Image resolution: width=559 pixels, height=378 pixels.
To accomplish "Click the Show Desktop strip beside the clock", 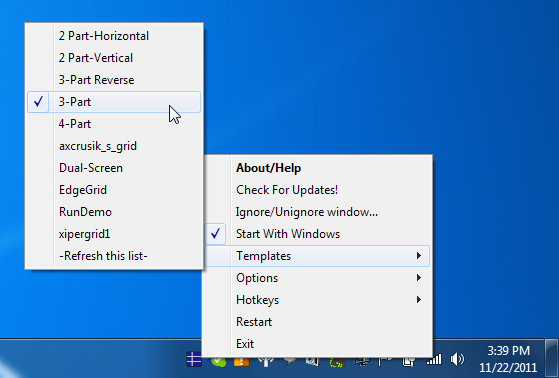I will pyautogui.click(x=552, y=358).
